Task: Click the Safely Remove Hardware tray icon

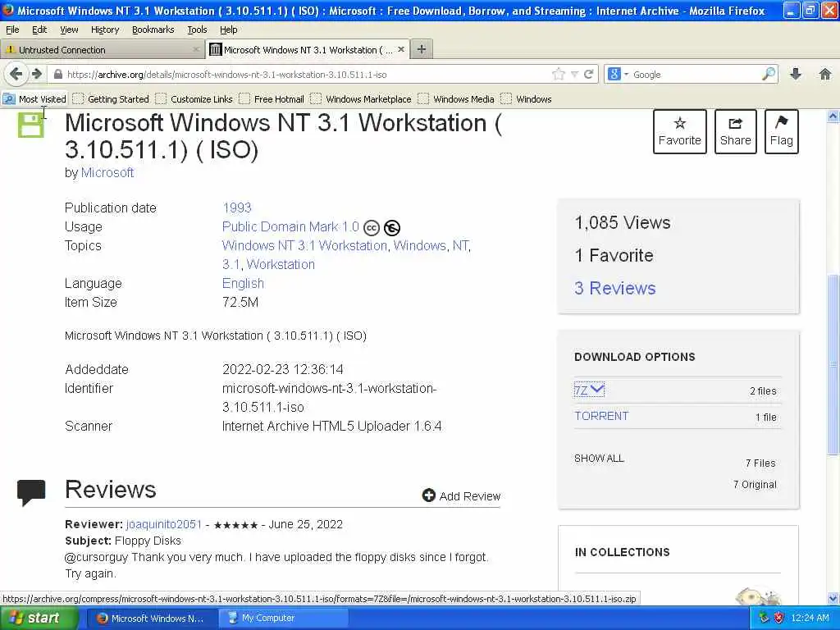Action: point(764,618)
